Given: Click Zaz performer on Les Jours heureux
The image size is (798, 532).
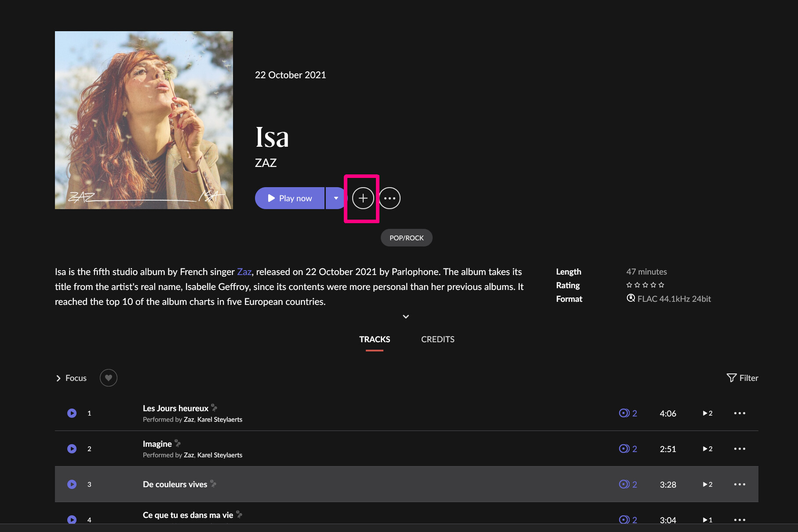Looking at the screenshot, I should [x=189, y=420].
